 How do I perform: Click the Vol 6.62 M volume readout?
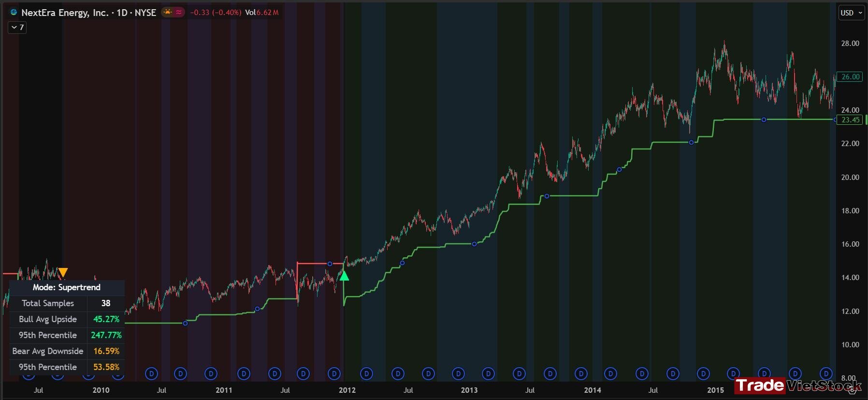point(261,13)
